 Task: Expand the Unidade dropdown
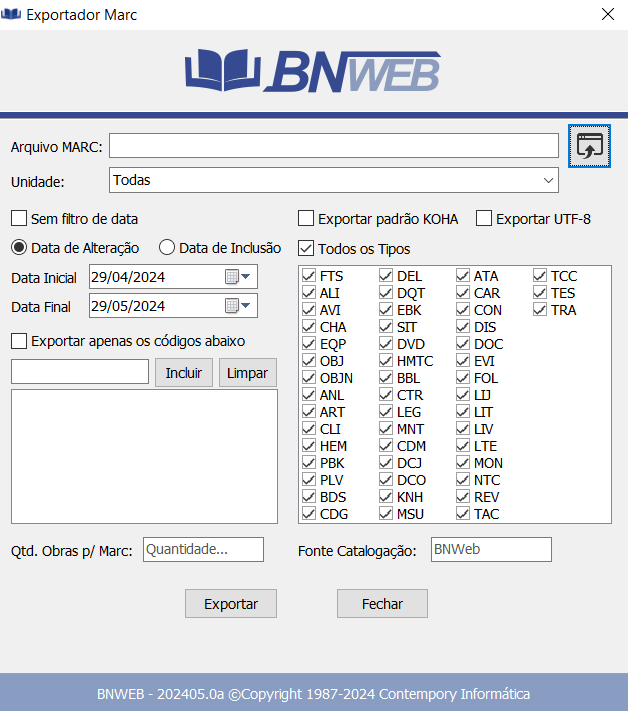(x=548, y=180)
